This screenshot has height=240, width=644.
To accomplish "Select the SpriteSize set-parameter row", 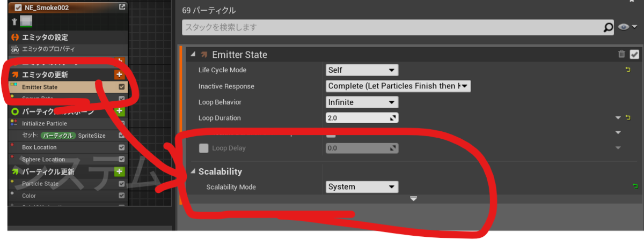I will (x=68, y=136).
